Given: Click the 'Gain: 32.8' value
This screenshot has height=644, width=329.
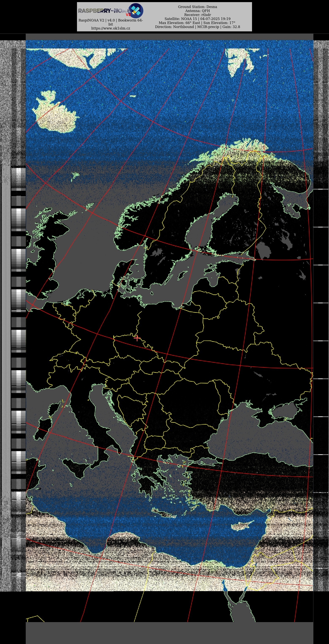Looking at the screenshot, I should 231,27.
